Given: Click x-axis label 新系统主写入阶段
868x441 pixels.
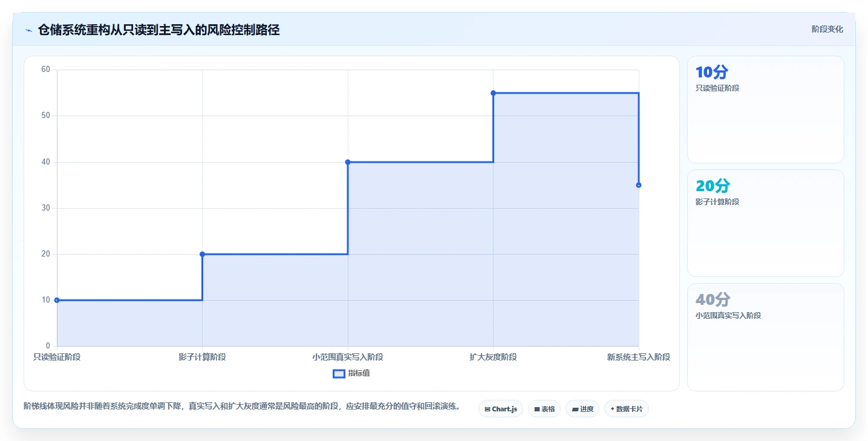Looking at the screenshot, I should tap(639, 357).
